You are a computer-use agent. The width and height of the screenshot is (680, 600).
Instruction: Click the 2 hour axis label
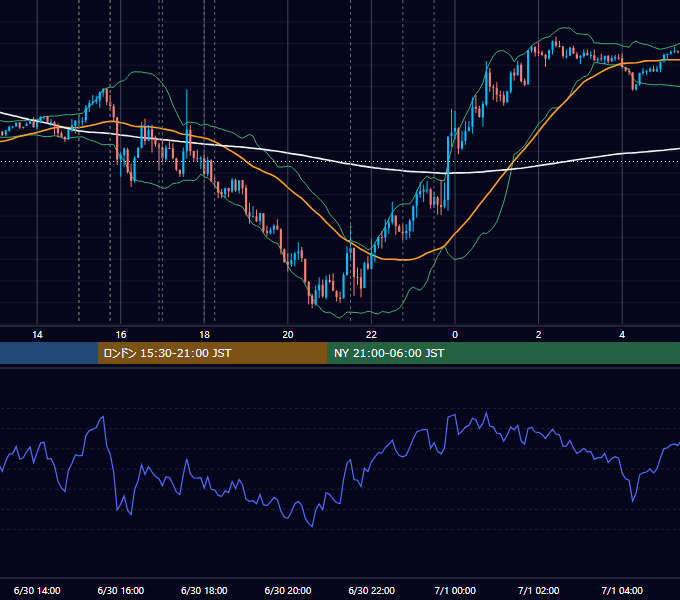pos(539,335)
